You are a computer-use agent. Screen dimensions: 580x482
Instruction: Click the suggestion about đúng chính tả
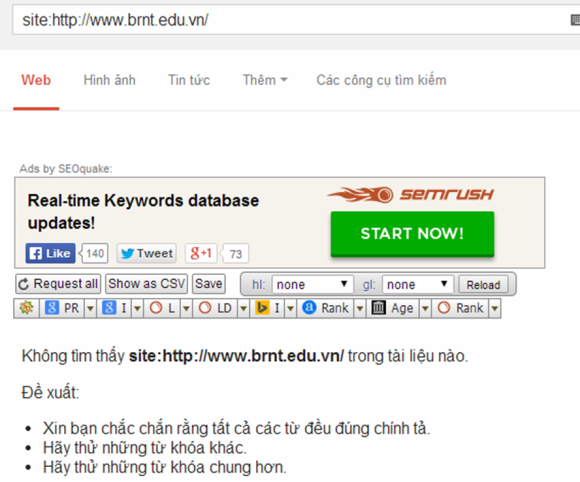tap(237, 428)
